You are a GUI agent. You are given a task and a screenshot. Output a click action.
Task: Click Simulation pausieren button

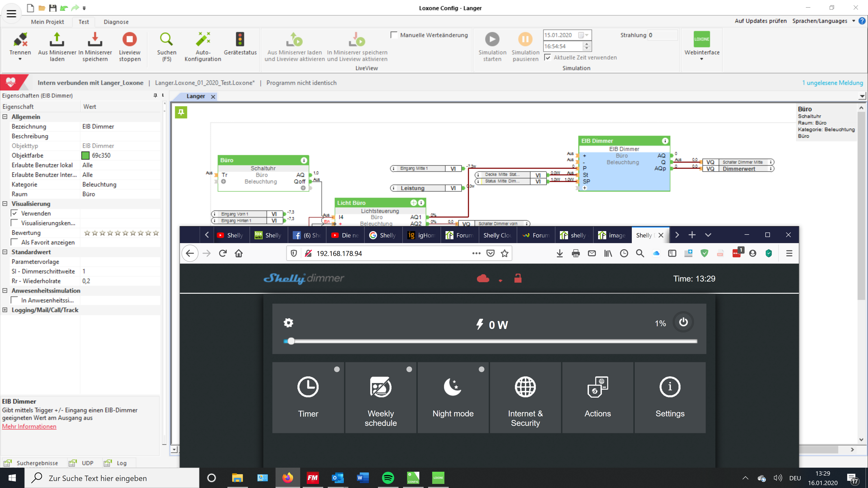coord(525,39)
